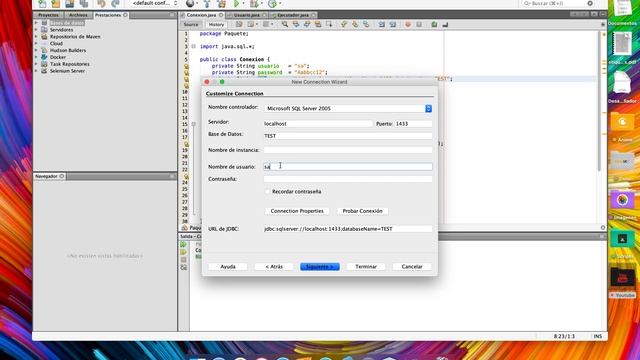This screenshot has width=640, height=360.
Task: Open the Debug Project dropdown arrow
Action: (261, 4)
